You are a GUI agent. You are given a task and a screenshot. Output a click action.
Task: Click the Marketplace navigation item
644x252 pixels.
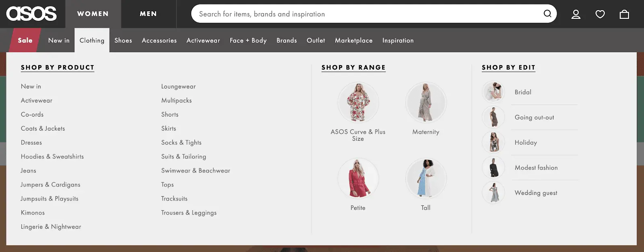tap(354, 40)
